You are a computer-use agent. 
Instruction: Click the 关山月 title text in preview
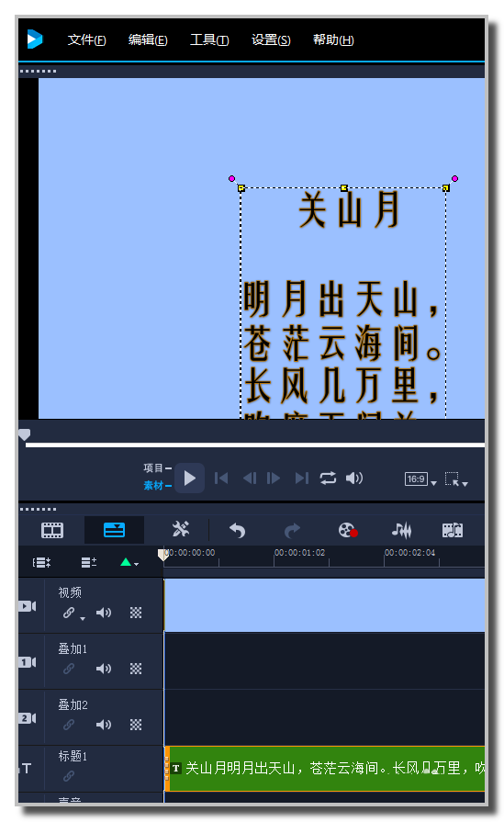pyautogui.click(x=350, y=209)
